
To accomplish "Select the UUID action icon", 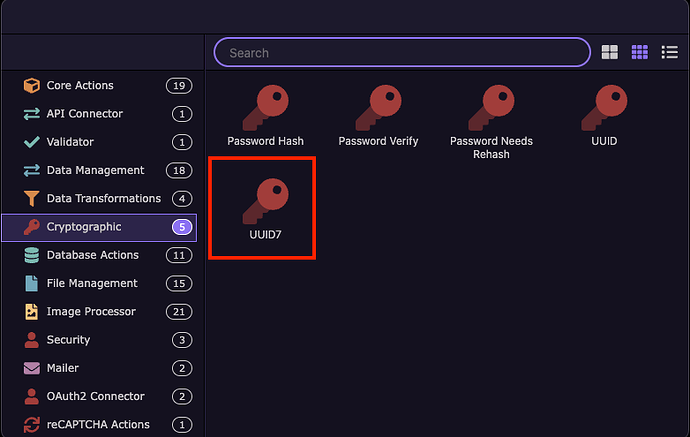I will 604,108.
